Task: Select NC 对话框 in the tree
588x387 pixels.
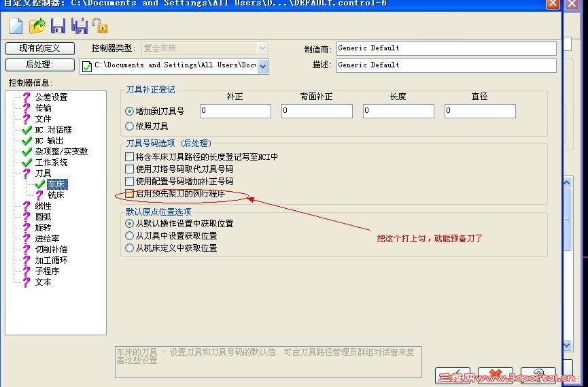Action: [x=53, y=130]
